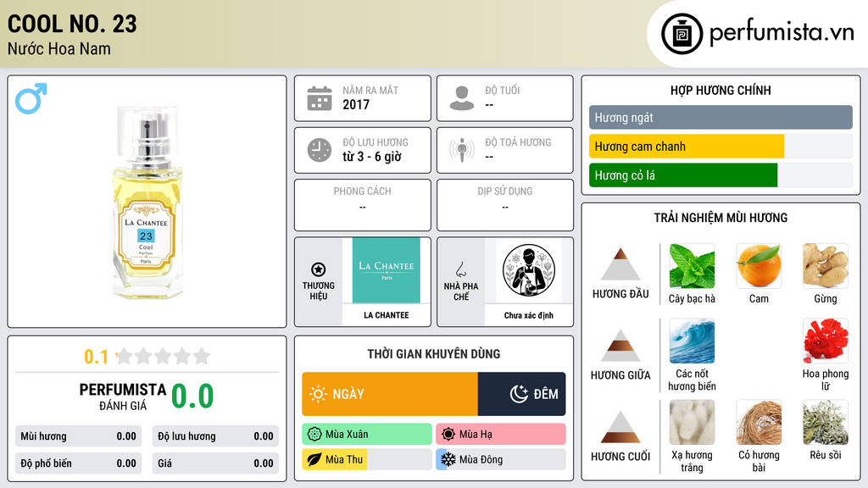Click the clock icon for Độ lưu hương
Screen dimensions: 868x488
(320, 150)
